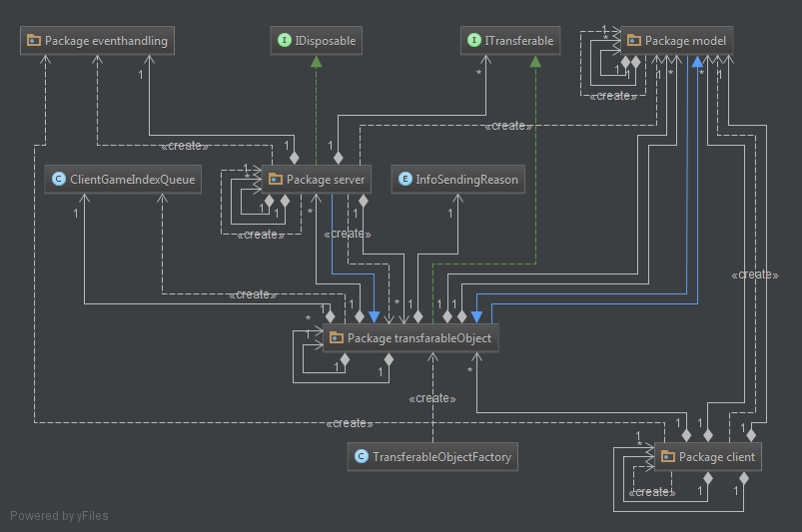
Task: Click the «create» label under Package model loop
Action: [x=613, y=96]
